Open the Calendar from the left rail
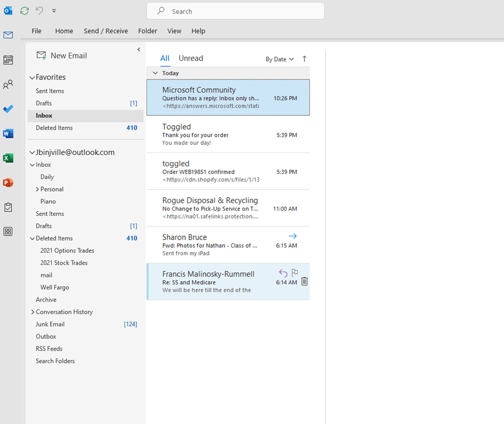This screenshot has width=504, height=424. (8, 60)
